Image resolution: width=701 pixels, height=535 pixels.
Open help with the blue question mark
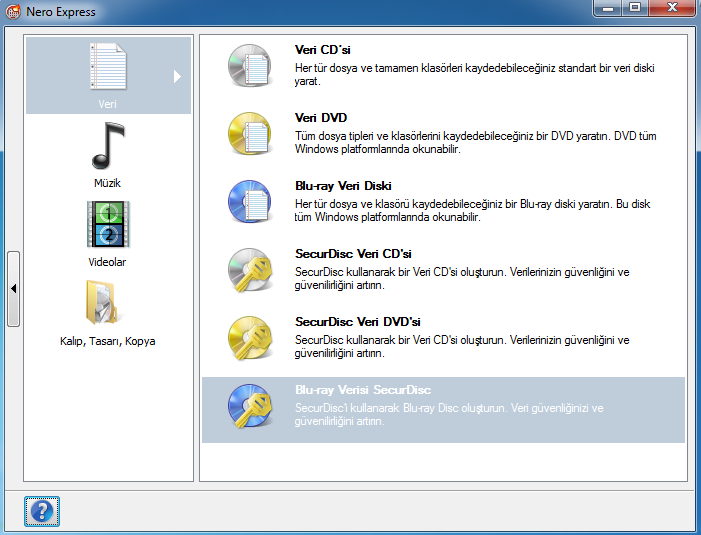[42, 511]
